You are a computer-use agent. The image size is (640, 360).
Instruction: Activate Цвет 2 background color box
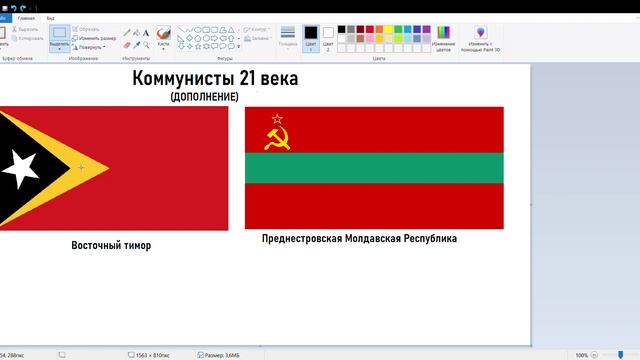[328, 38]
